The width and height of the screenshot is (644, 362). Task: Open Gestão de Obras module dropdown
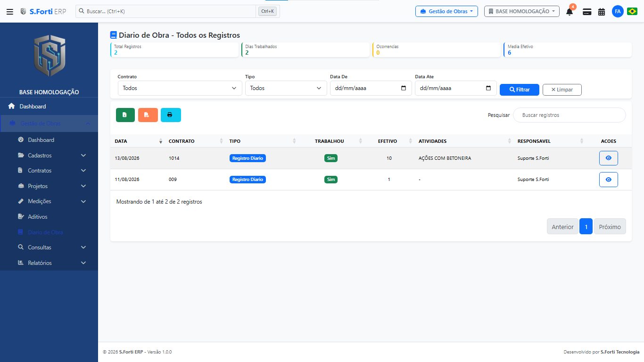click(x=446, y=11)
